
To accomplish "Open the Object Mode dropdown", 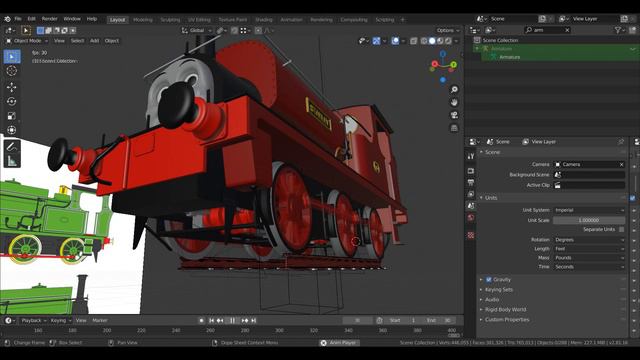I will (27, 41).
